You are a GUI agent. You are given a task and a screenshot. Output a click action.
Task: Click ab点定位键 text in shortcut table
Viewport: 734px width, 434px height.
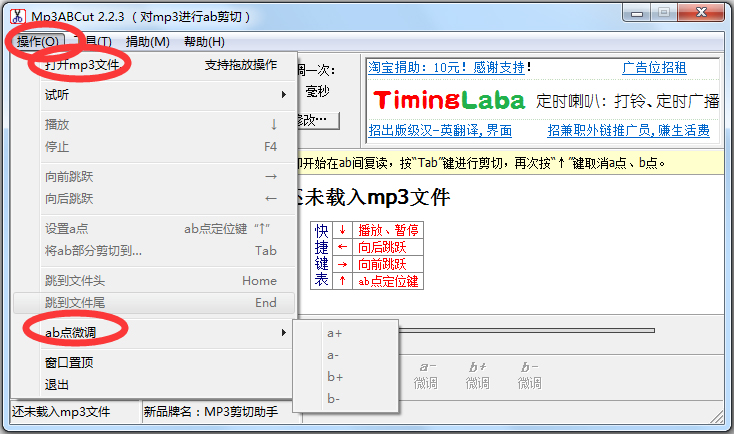point(389,281)
